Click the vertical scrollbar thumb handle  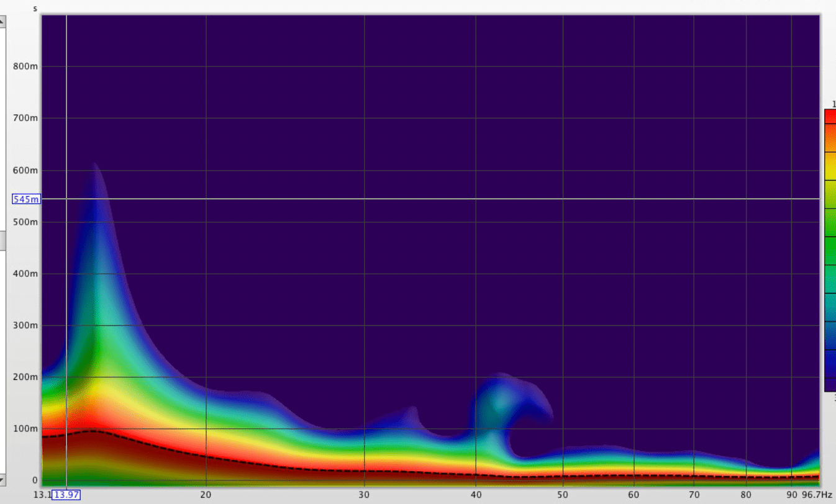(2, 240)
